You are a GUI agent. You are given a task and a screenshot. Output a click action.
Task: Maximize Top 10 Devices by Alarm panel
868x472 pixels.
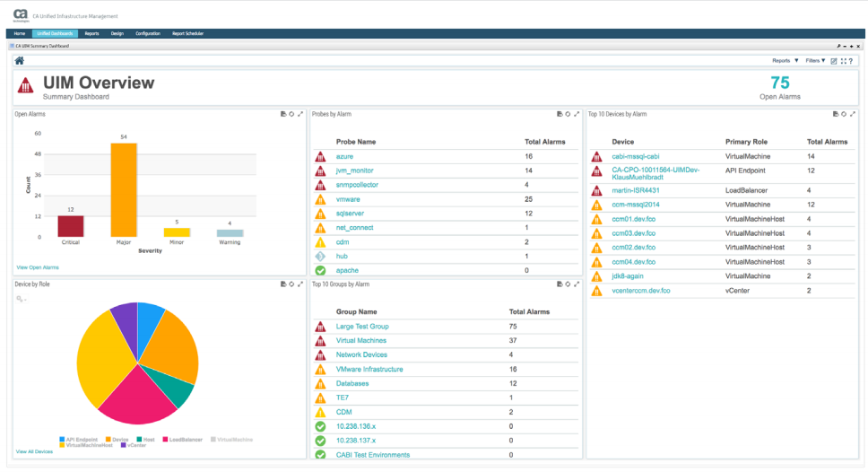pos(853,114)
